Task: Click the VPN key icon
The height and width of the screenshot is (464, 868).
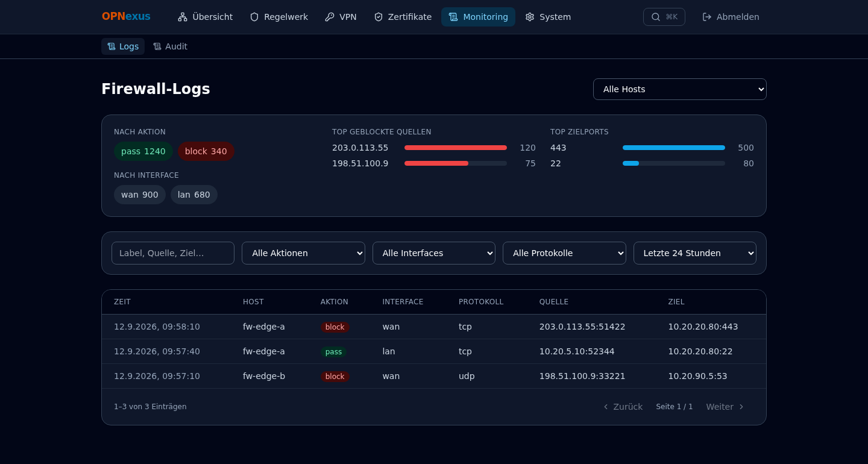Action: tap(330, 17)
